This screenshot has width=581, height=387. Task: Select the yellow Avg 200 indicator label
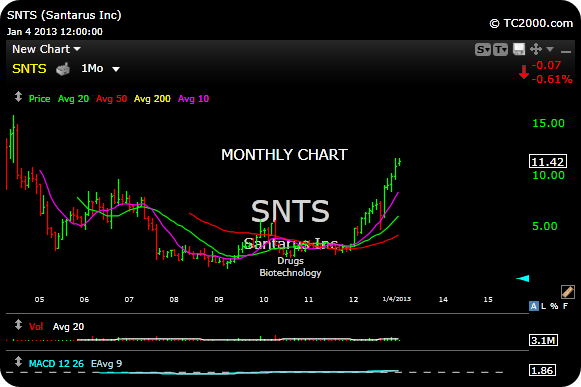coord(152,99)
